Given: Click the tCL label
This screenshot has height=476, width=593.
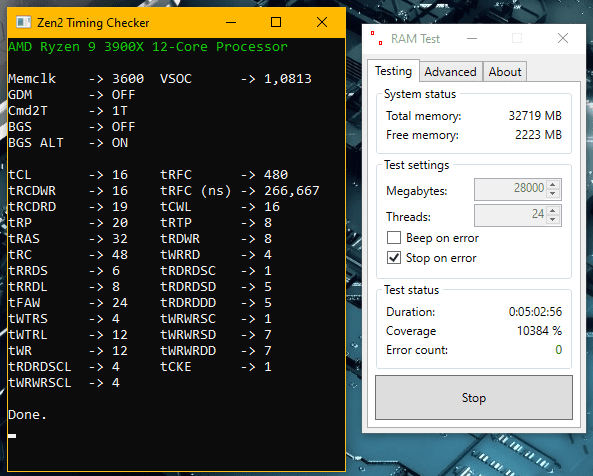Looking at the screenshot, I should point(20,175).
